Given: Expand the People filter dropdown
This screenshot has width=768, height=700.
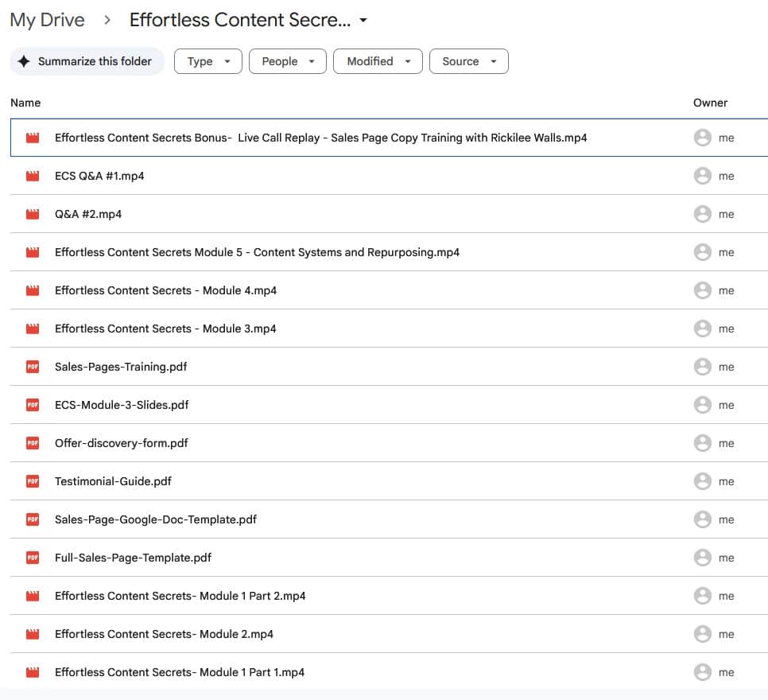Looking at the screenshot, I should pyautogui.click(x=287, y=61).
